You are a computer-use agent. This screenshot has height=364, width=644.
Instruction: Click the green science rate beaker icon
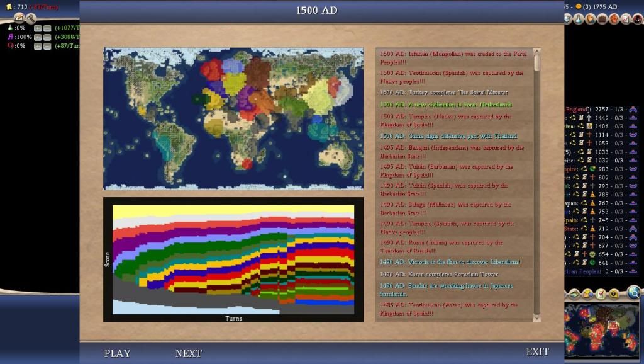[x=10, y=28]
